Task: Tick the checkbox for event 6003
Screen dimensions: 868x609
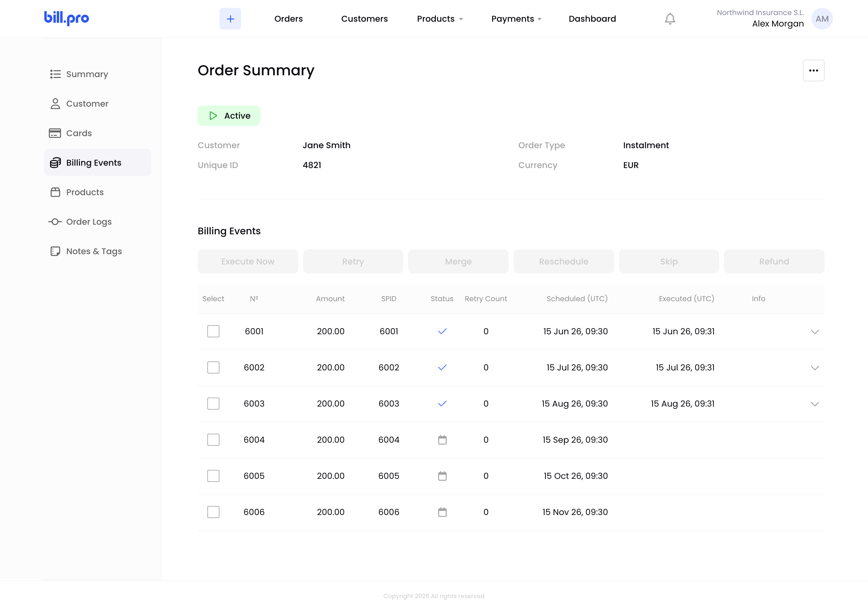Action: 213,404
